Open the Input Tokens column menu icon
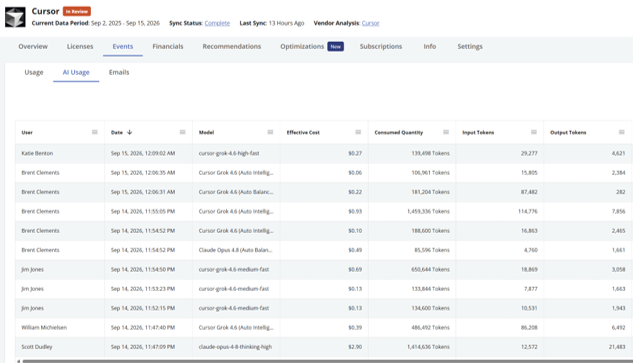The height and width of the screenshot is (363, 633). (534, 132)
